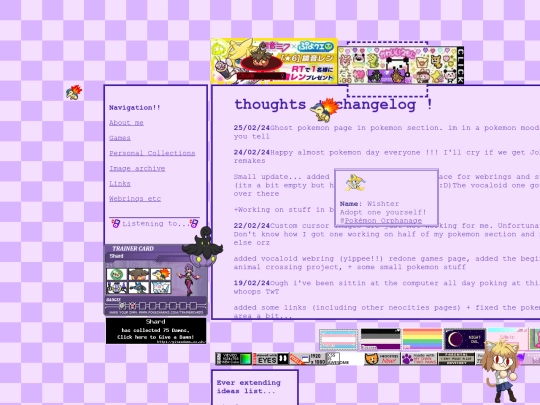The width and height of the screenshot is (540, 405).
Task: Click the transgender pride flag stamp
Action: (339, 340)
